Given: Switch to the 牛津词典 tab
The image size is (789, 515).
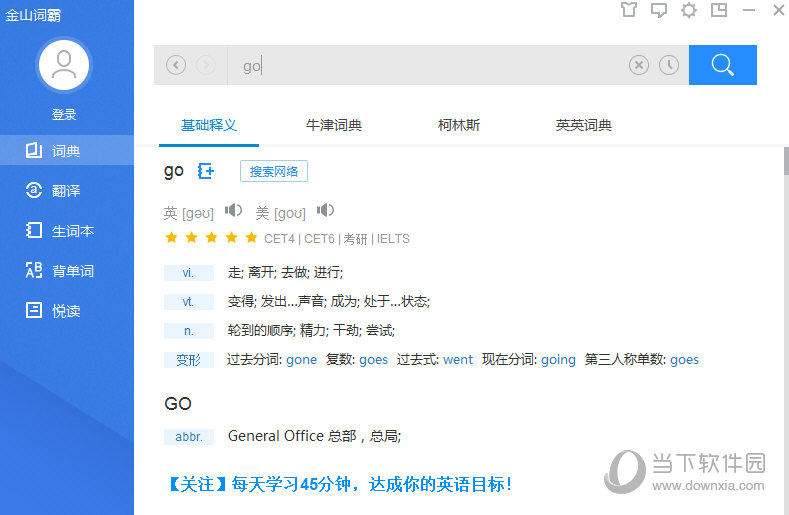Looking at the screenshot, I should click(x=334, y=125).
